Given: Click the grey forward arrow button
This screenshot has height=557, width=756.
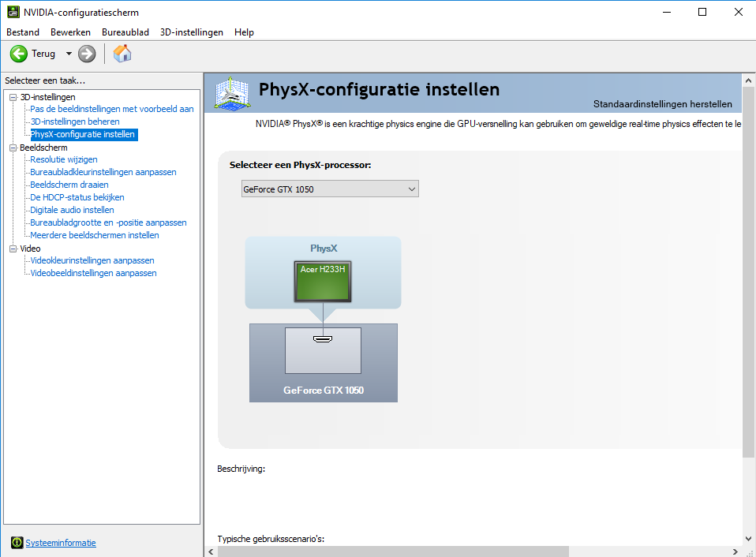Looking at the screenshot, I should 87,54.
